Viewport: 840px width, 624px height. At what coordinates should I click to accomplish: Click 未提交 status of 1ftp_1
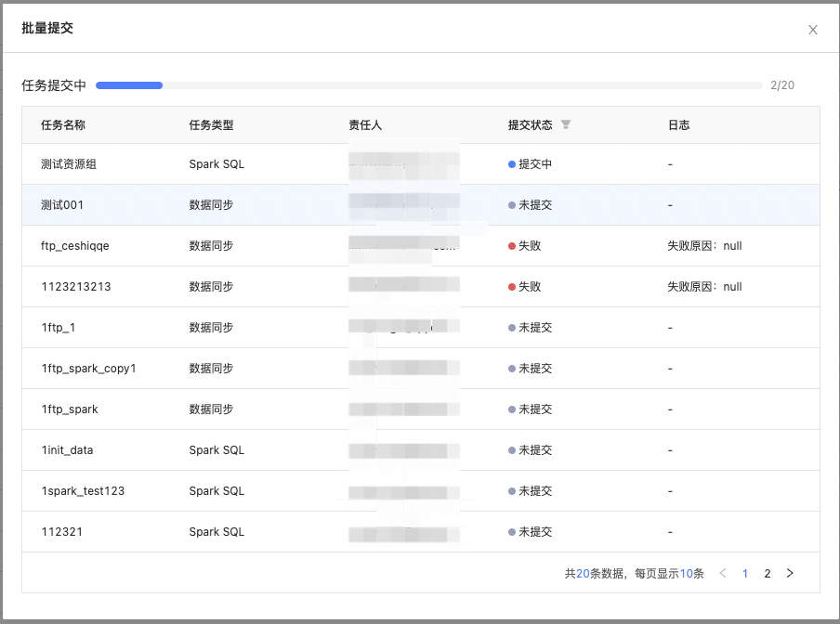click(530, 328)
